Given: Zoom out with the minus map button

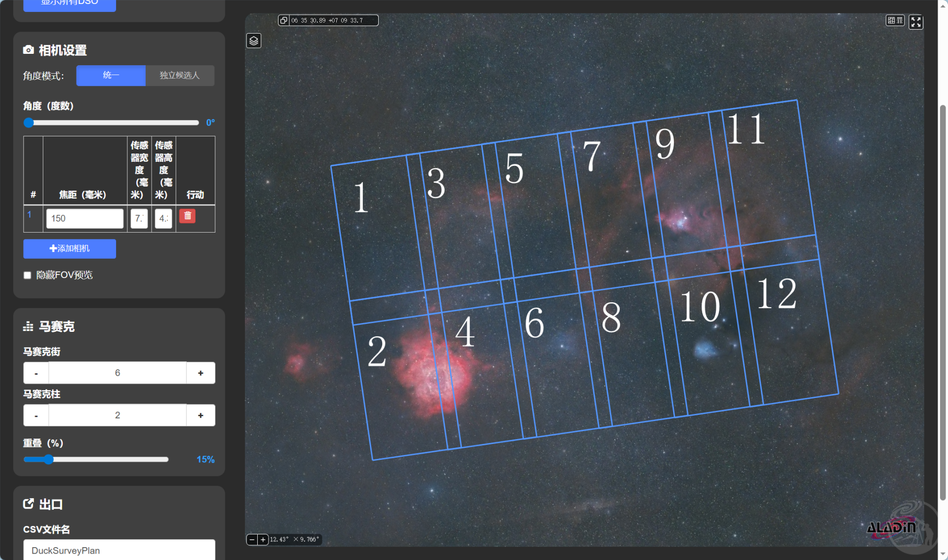Looking at the screenshot, I should tap(252, 539).
